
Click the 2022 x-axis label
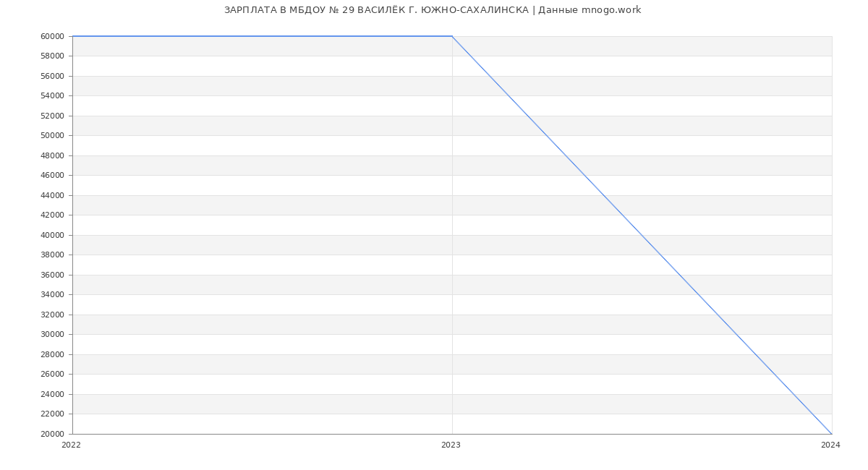tap(71, 445)
